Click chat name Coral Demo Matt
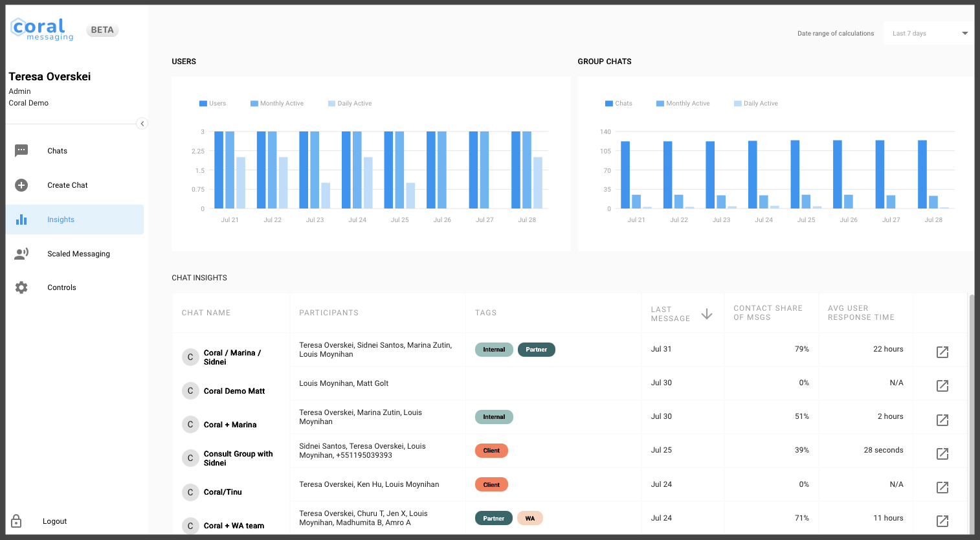Image resolution: width=980 pixels, height=540 pixels. click(x=234, y=391)
